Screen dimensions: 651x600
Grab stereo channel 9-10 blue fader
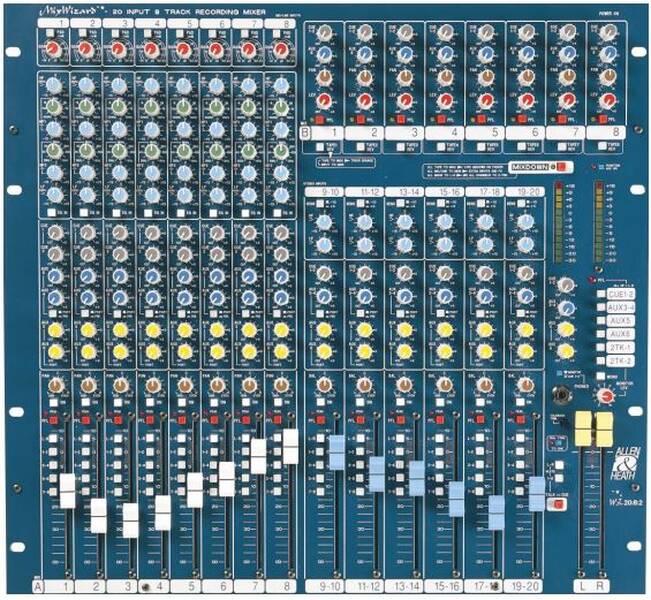pos(337,453)
